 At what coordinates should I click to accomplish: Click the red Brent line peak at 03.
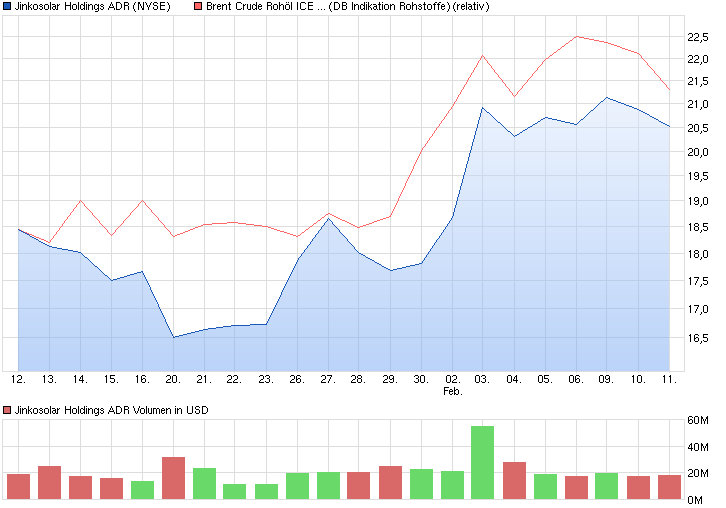pos(482,56)
